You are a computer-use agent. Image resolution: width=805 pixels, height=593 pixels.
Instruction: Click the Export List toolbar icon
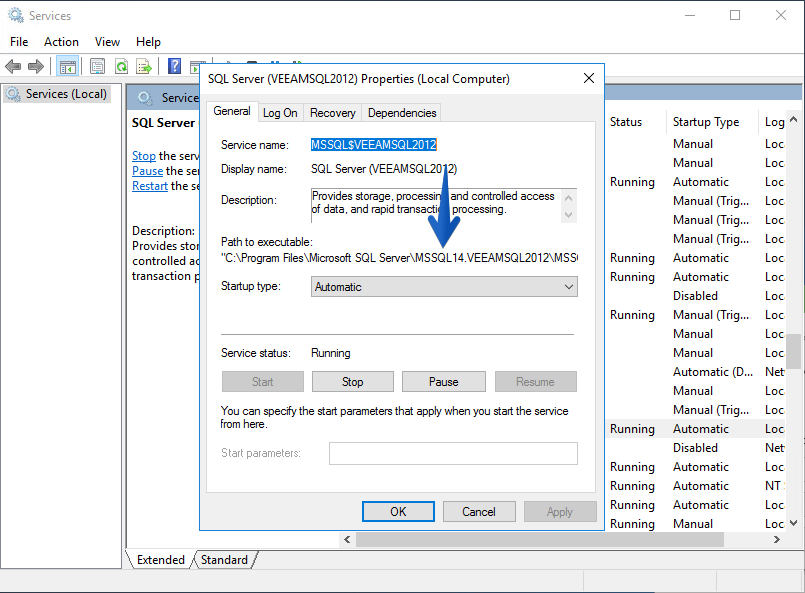point(144,66)
